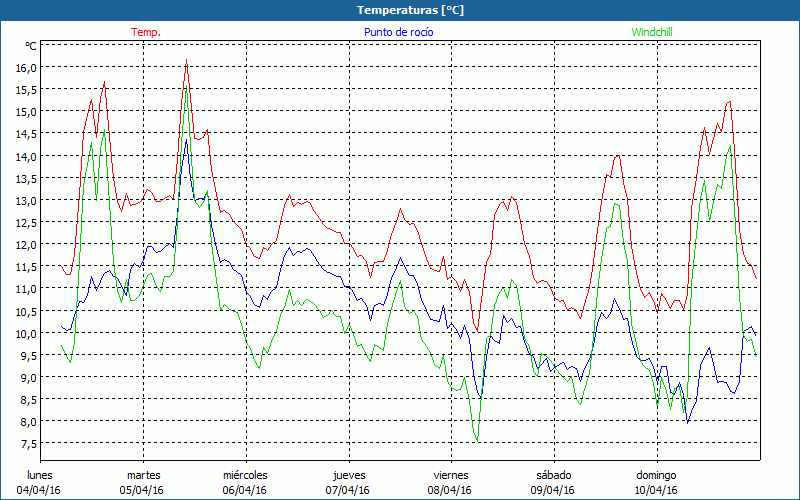
Task: Click the highest red temperature peak
Action: pyautogui.click(x=186, y=60)
